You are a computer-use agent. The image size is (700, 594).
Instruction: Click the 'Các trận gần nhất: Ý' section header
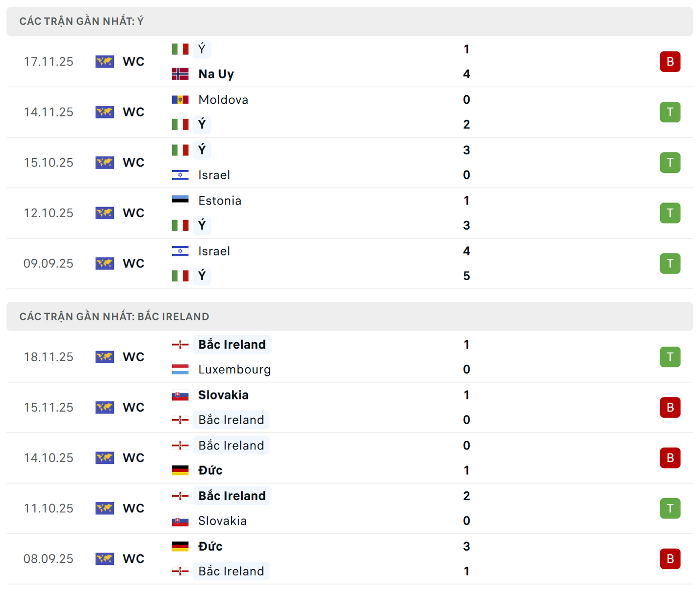(82, 21)
